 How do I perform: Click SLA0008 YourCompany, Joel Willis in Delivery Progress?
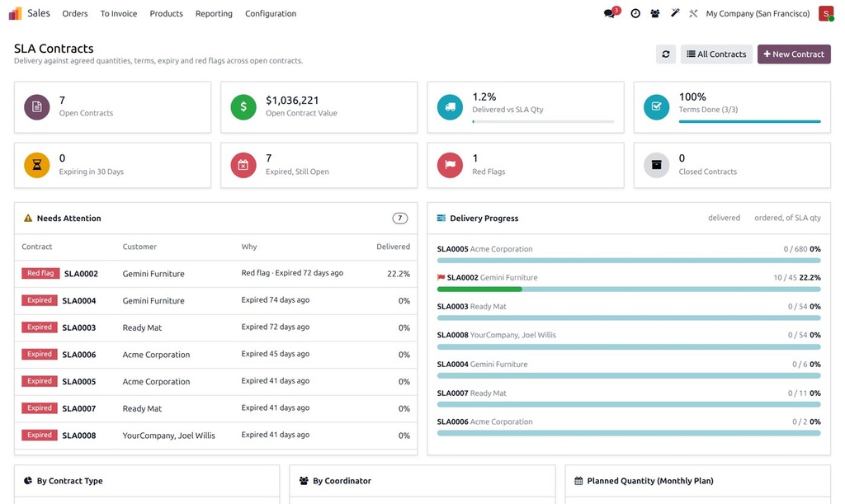pyautogui.click(x=496, y=335)
